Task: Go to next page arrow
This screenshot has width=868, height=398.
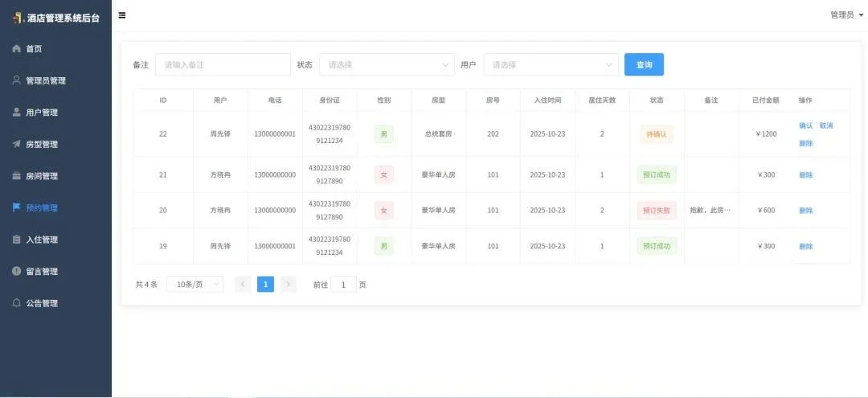Action: coord(289,285)
